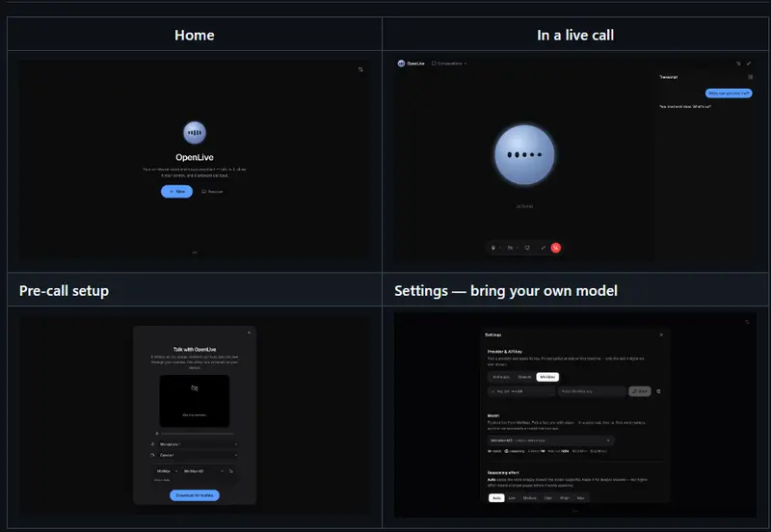
Task: Select the OpenAI provider tab in Settings
Action: pyautogui.click(x=524, y=377)
